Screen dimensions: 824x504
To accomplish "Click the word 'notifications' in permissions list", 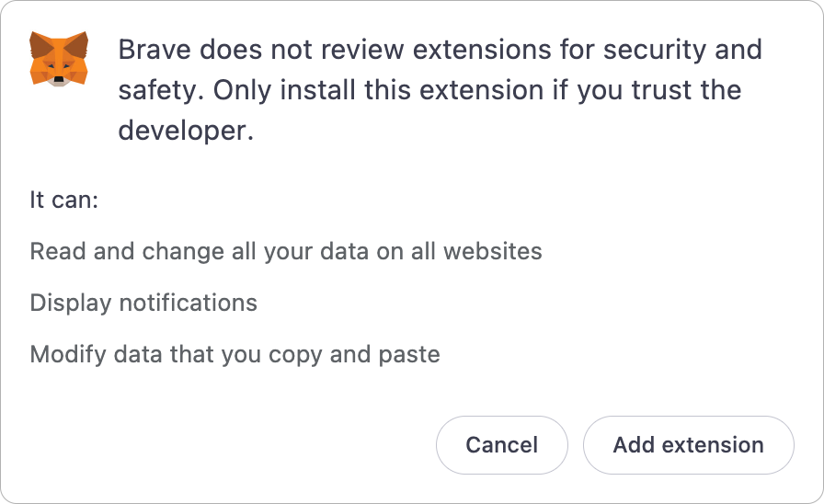I will click(189, 304).
